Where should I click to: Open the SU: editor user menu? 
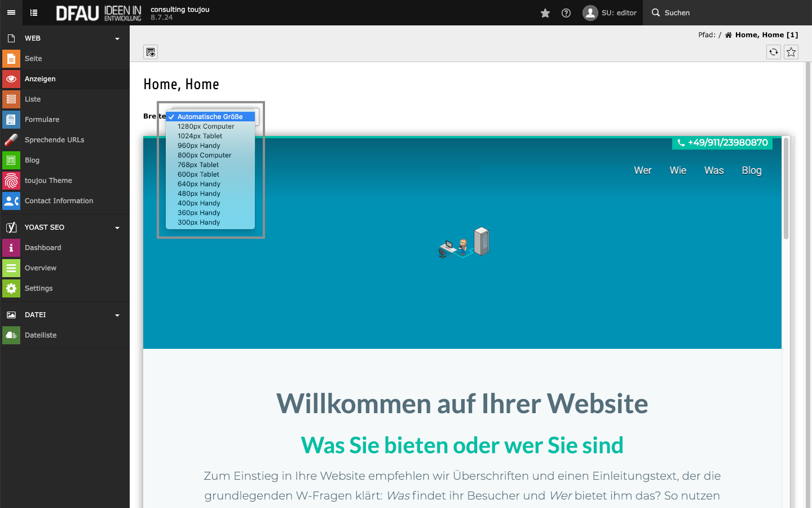point(610,13)
